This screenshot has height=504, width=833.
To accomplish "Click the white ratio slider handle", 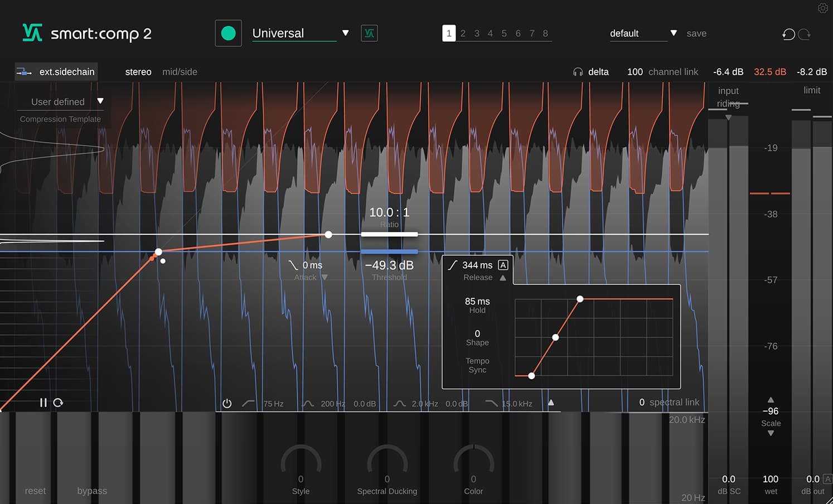I will click(x=389, y=235).
